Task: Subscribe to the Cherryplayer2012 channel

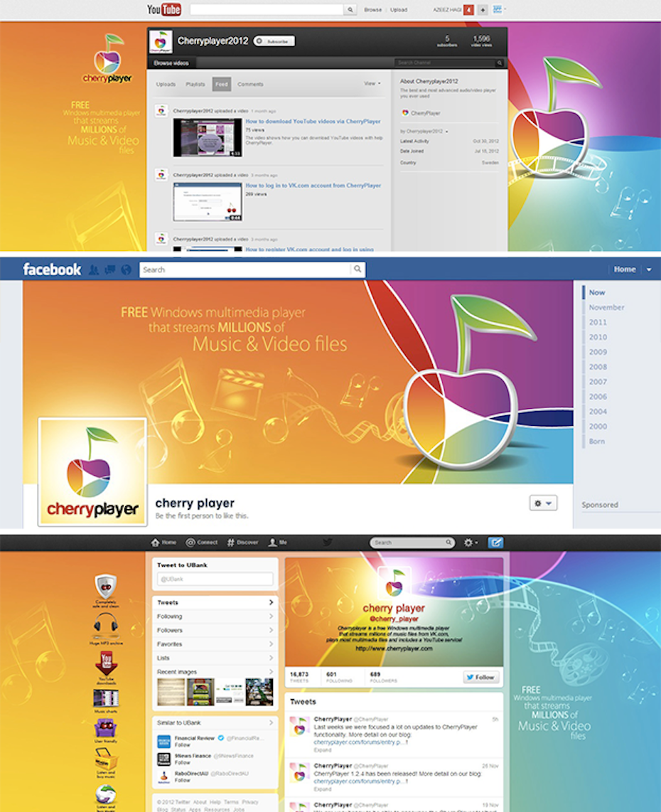Action: 274,41
